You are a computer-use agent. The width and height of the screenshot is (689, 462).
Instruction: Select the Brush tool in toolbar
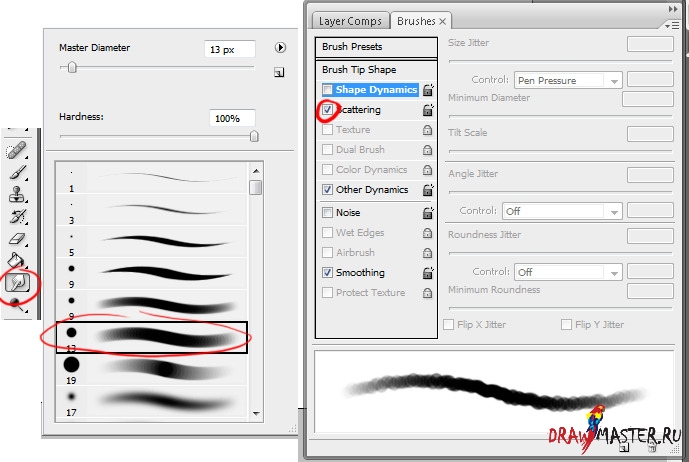tap(17, 172)
